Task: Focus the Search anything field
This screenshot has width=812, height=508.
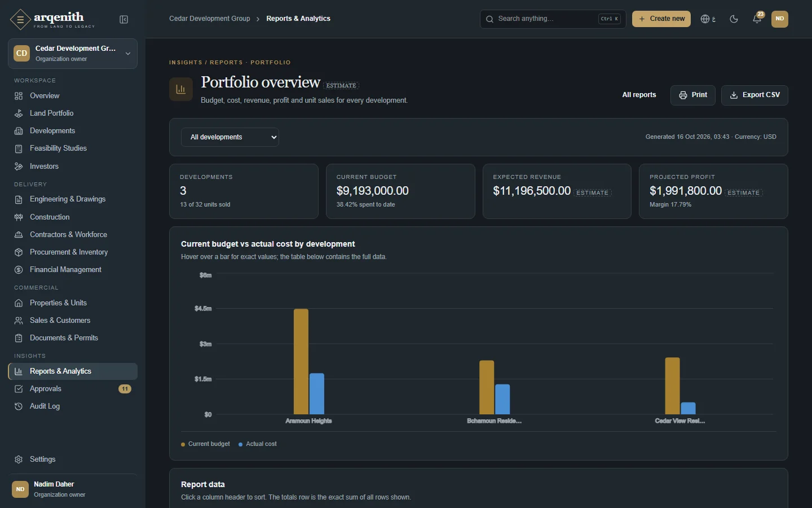Action: pyautogui.click(x=553, y=19)
